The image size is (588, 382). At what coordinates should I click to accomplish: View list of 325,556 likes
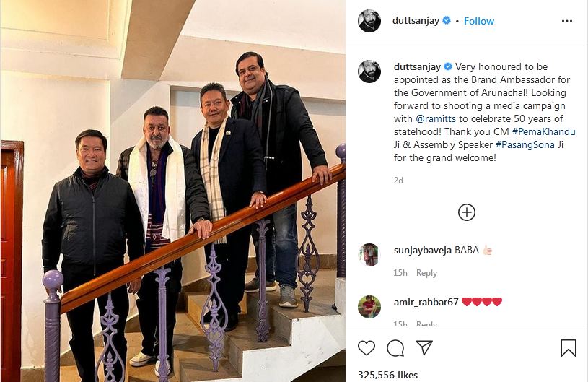click(387, 375)
